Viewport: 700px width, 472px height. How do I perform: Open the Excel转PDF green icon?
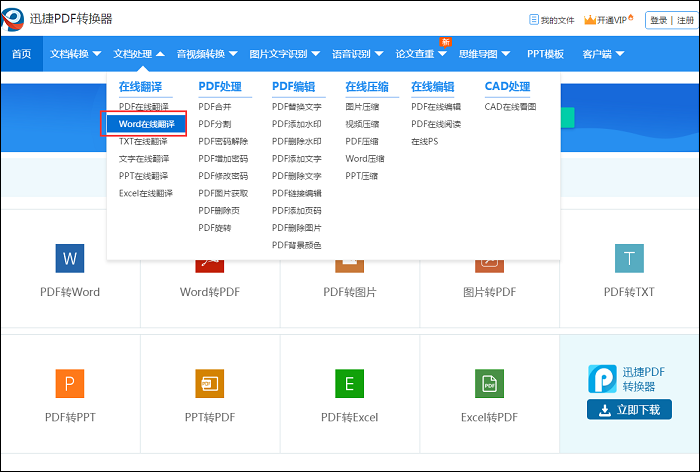tap(489, 383)
